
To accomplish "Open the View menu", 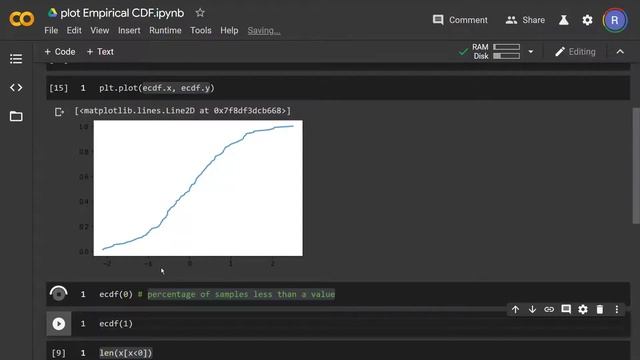I will pos(100,31).
